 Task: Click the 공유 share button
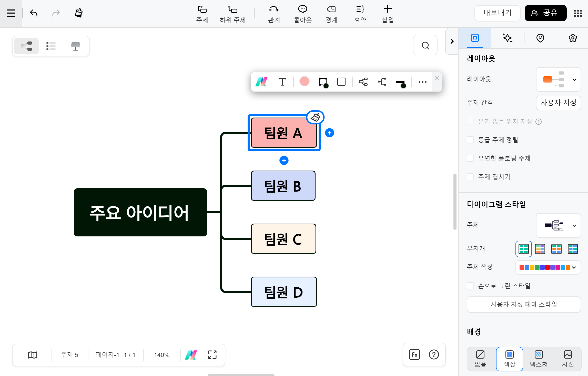point(545,13)
